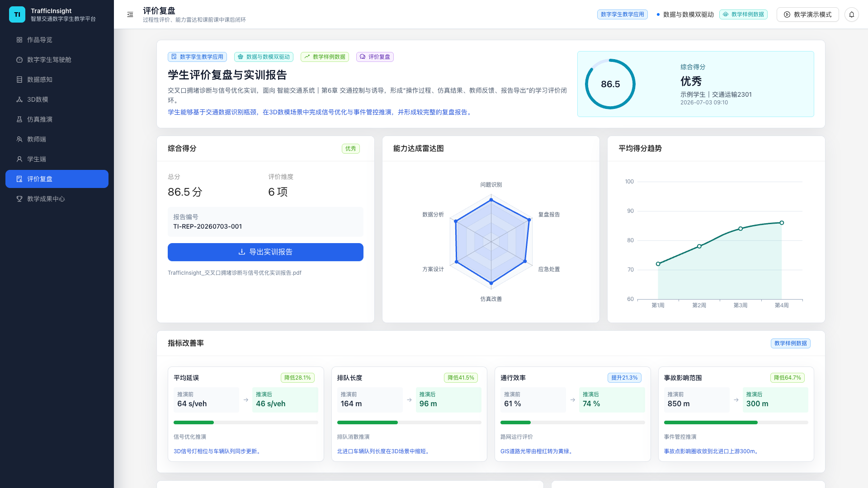The width and height of the screenshot is (868, 488).
Task: Click the 应急处置 label on radar chart
Action: (x=549, y=269)
